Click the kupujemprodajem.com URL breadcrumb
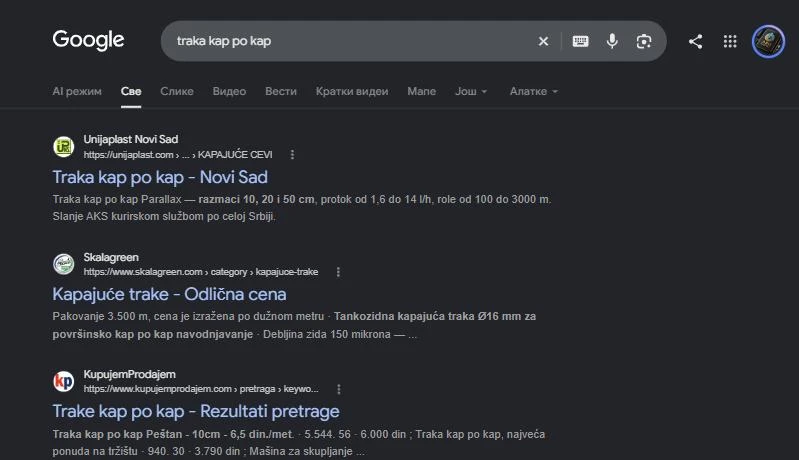The width and height of the screenshot is (799, 460). point(201,389)
